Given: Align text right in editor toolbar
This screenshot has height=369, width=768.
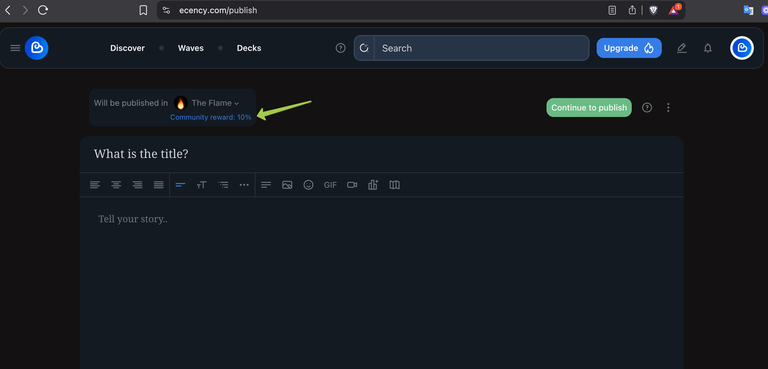Looking at the screenshot, I should click(x=138, y=185).
